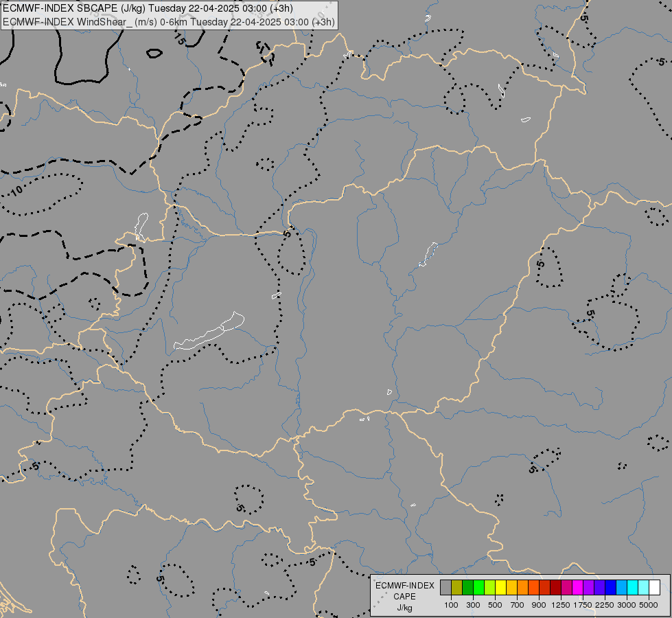This screenshot has width=672, height=618.
Task: Click the legend value 900
Action: [x=539, y=605]
